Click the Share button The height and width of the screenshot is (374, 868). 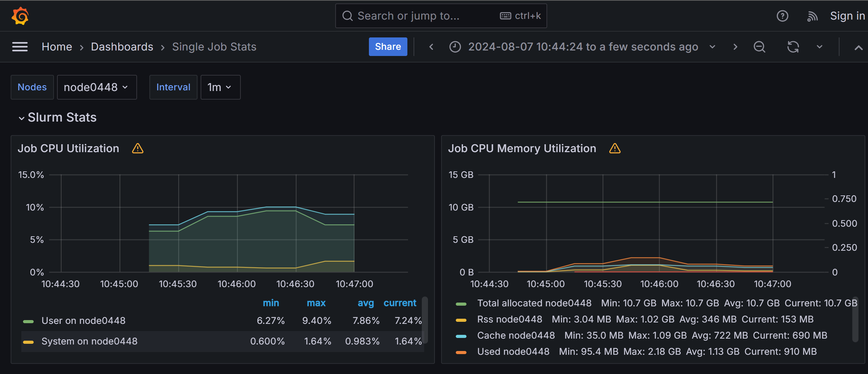[388, 47]
